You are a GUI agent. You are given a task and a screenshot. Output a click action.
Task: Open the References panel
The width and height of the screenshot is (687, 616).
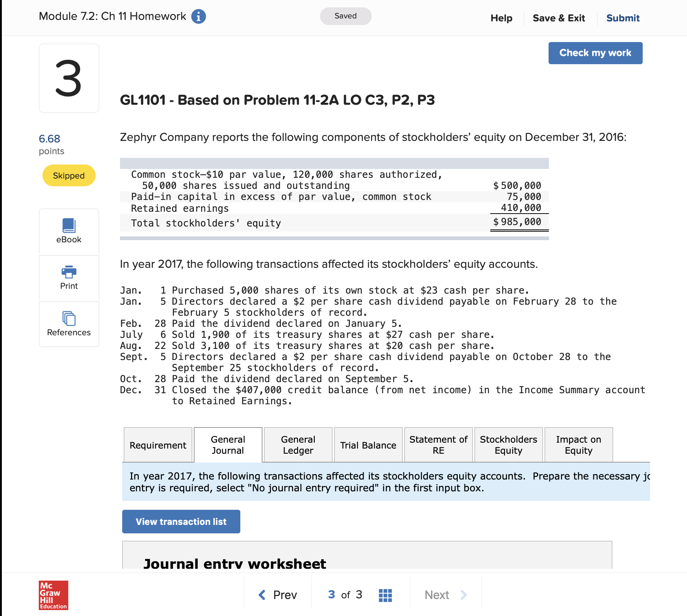[x=69, y=324]
